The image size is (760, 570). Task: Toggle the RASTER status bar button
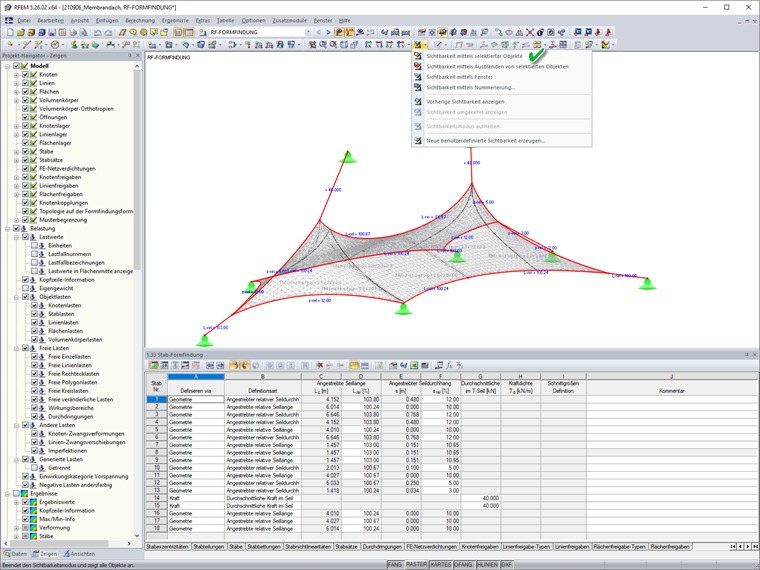(416, 565)
